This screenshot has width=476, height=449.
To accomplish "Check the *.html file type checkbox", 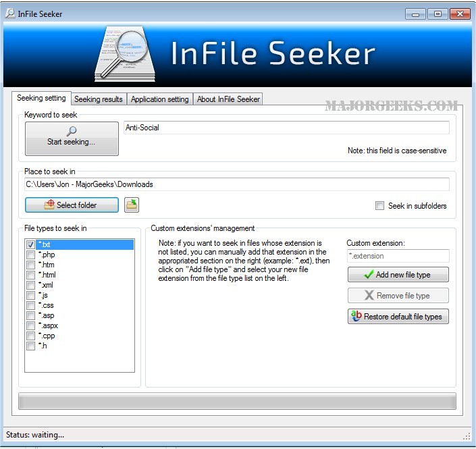I will (x=30, y=275).
